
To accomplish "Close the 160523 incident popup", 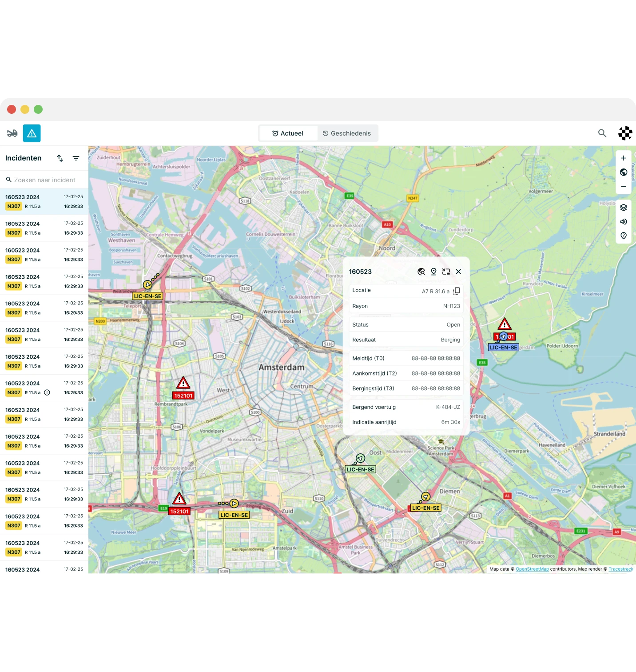I will click(x=458, y=272).
